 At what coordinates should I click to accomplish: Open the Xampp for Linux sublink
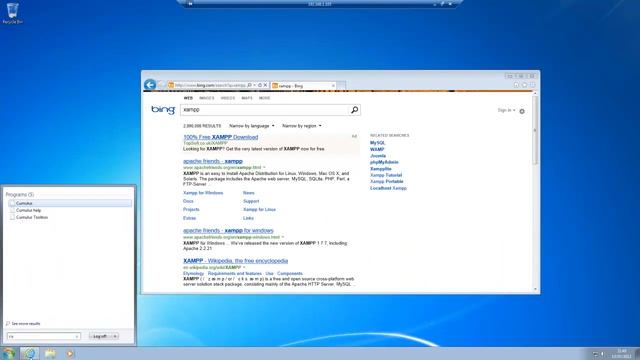[x=259, y=209]
